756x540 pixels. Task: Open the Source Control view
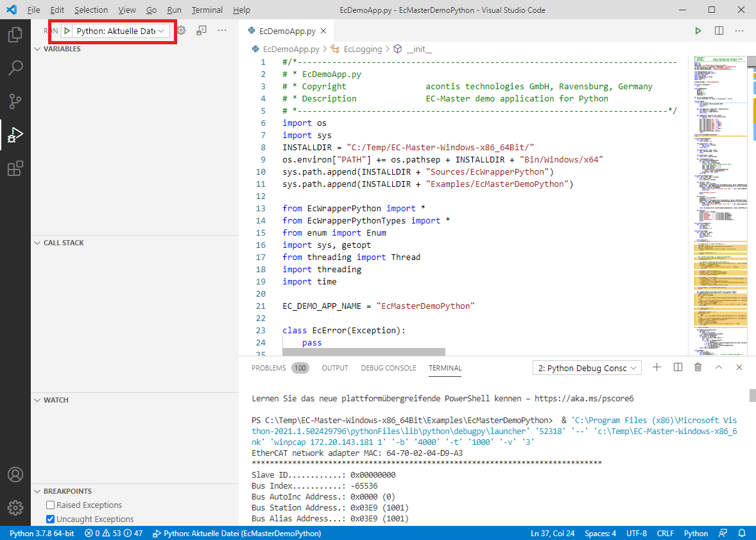click(x=15, y=101)
